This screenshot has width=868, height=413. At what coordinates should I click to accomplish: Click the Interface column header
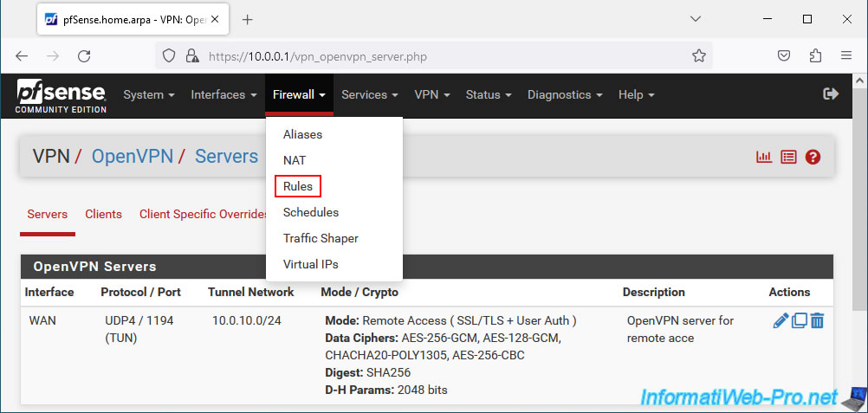(49, 293)
